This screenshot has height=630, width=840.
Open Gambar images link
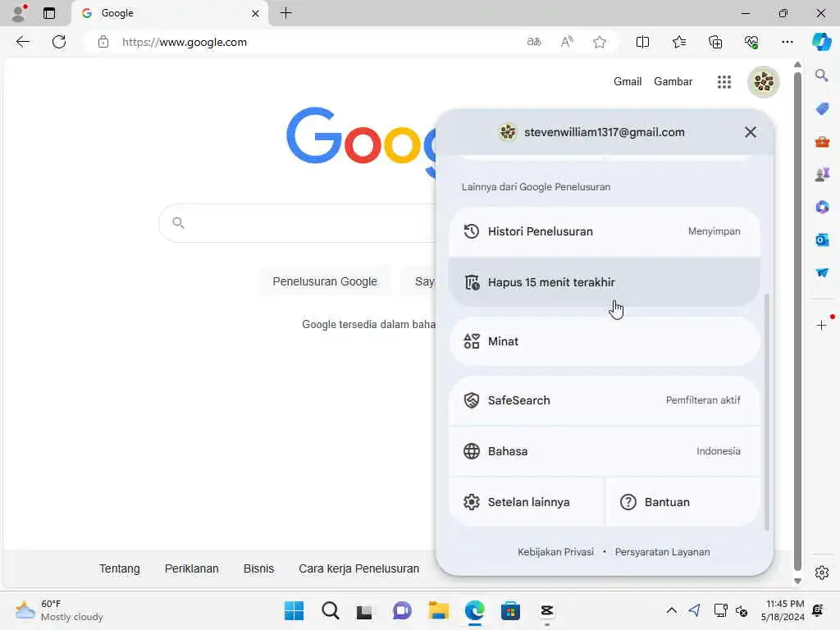[673, 81]
